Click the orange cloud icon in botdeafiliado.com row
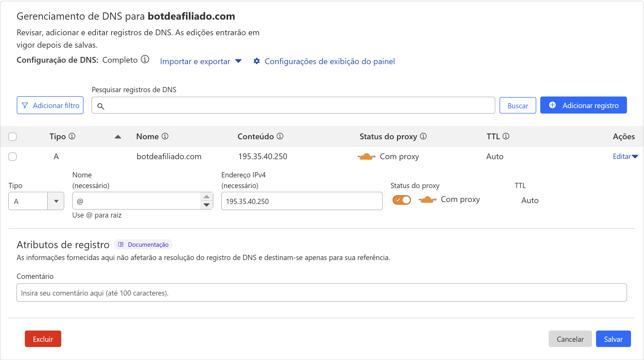This screenshot has height=360, width=644. click(x=367, y=157)
